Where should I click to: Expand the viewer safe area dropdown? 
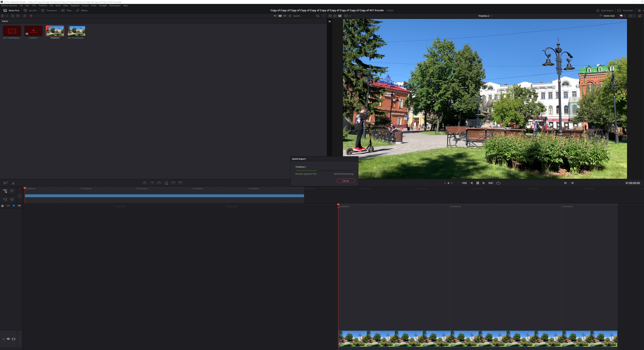[350, 16]
